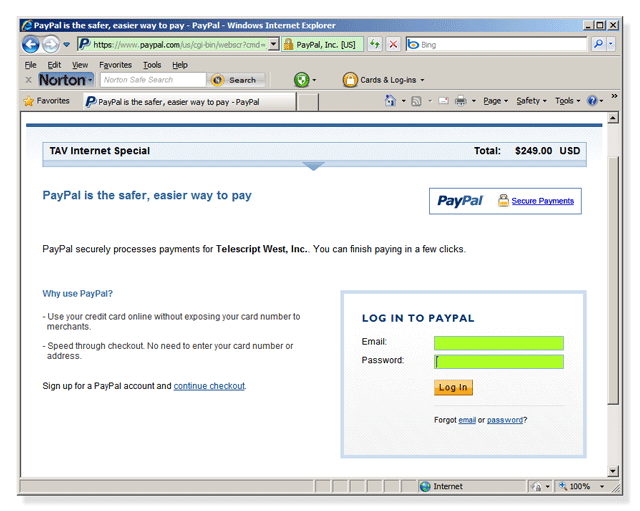
Task: Click the Read mail envelope icon
Action: click(443, 101)
